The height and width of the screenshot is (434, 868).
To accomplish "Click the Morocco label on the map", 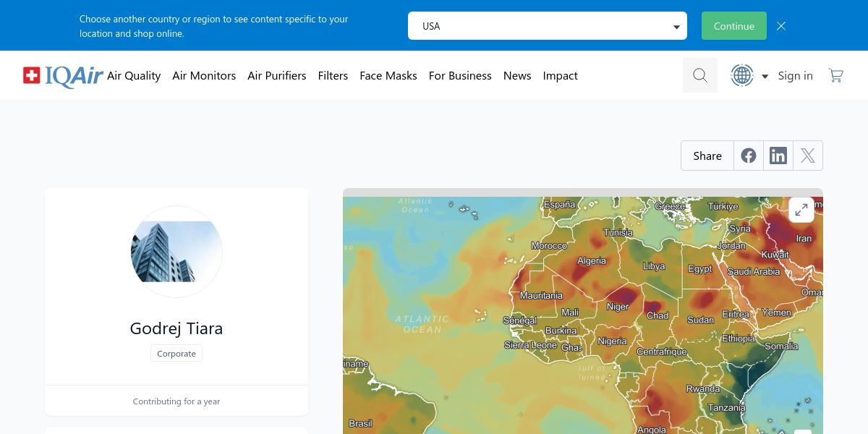I will pos(549,246).
